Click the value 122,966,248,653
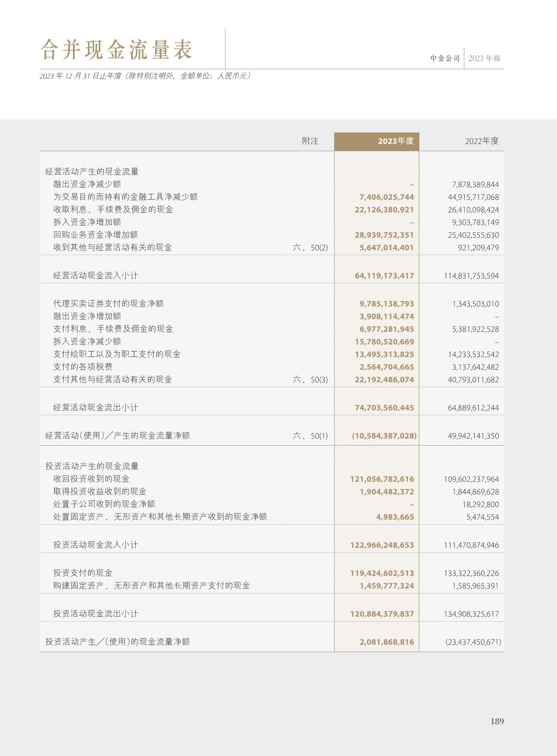The height and width of the screenshot is (756, 557). [382, 545]
